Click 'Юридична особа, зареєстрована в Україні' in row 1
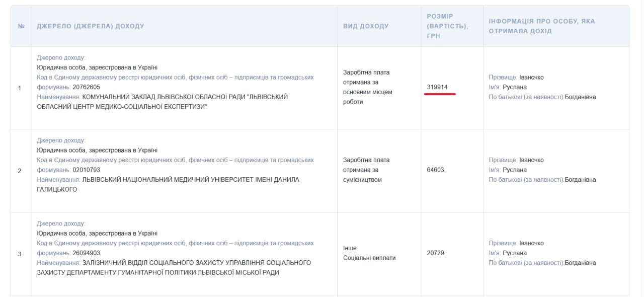Image resolution: width=644 pixels, height=297 pixels. point(97,67)
